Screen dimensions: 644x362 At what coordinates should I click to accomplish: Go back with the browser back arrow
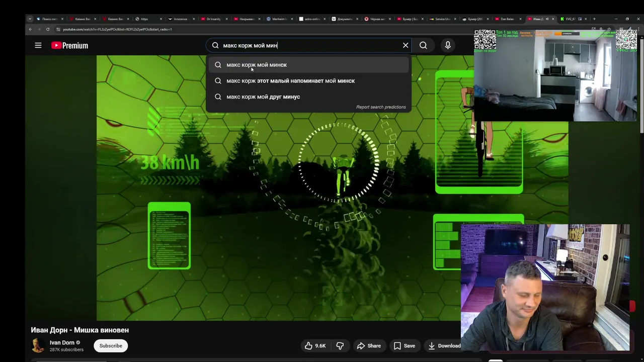[x=30, y=29]
